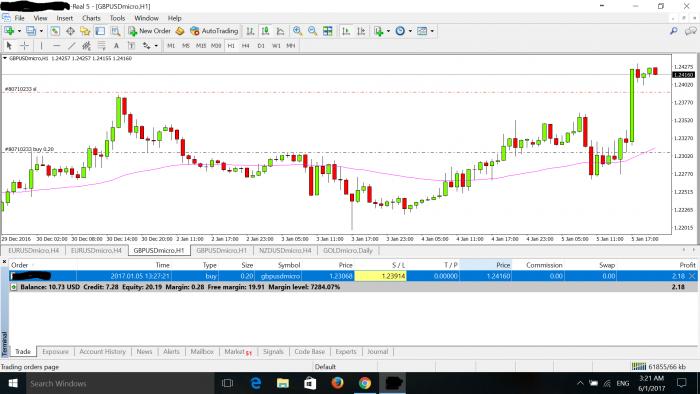
Task: Launch MetaEditor from the toolbar
Action: click(180, 31)
